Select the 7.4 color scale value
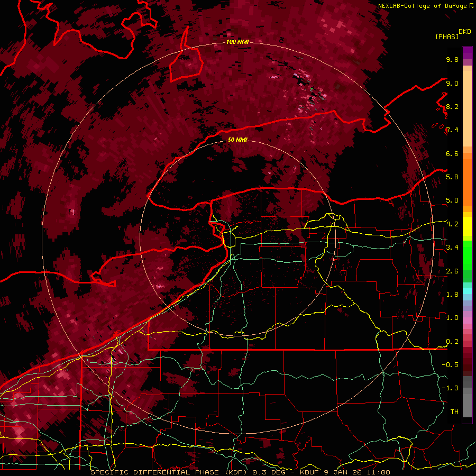 (452, 130)
